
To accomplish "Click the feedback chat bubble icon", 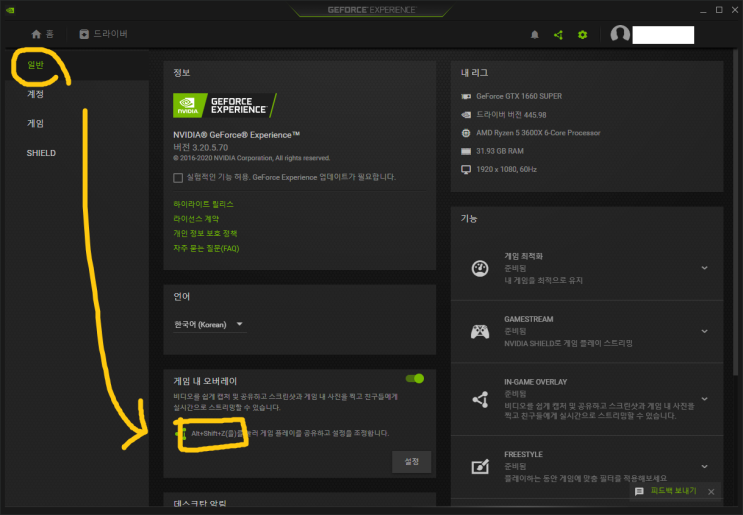I will (x=639, y=491).
